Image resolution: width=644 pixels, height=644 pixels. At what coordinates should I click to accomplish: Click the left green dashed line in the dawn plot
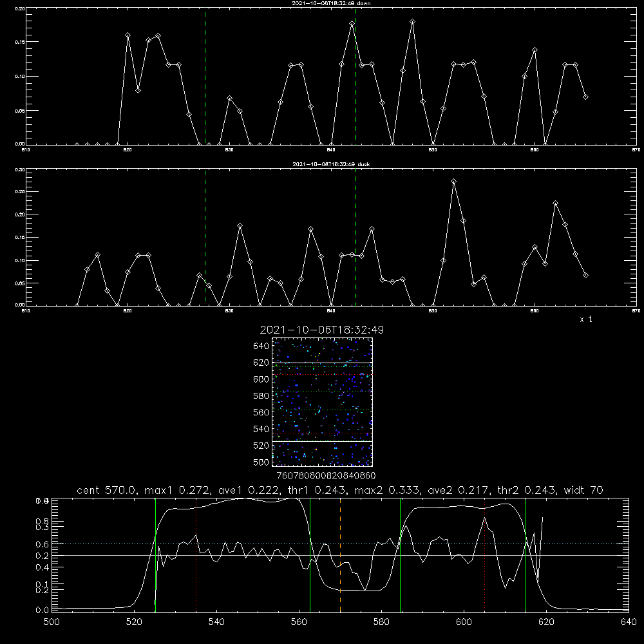click(205, 76)
